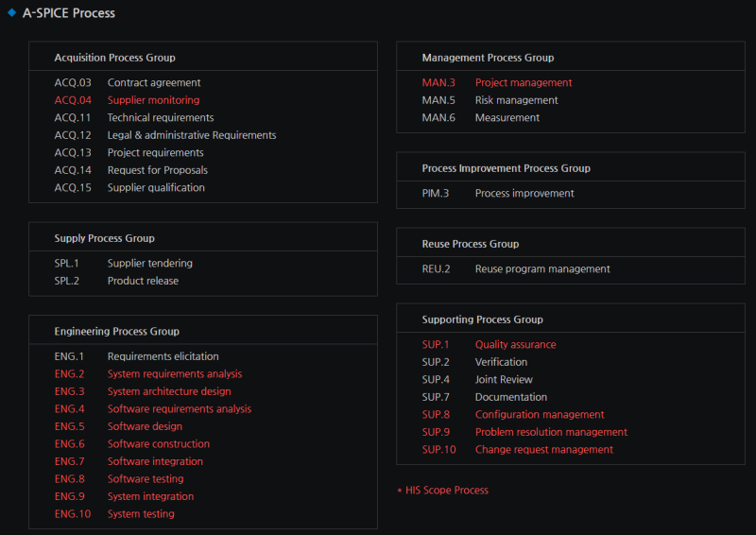Open Reuse program management entry
This screenshot has width=756, height=535.
click(x=541, y=269)
